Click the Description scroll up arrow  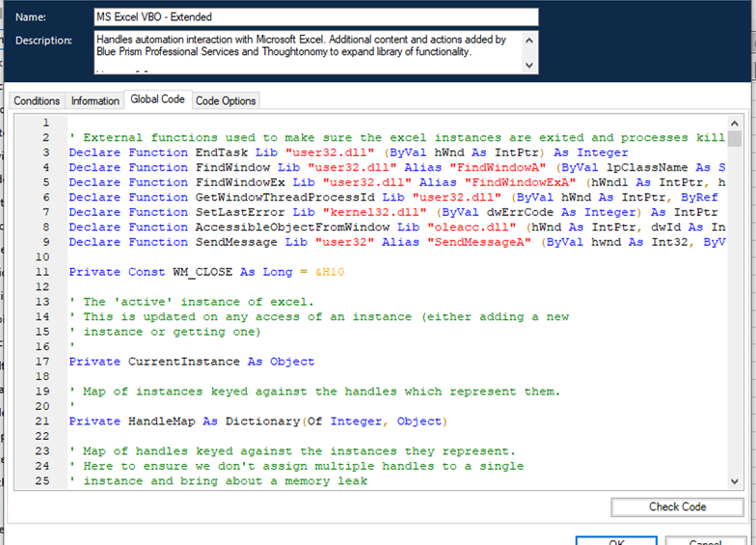tap(529, 41)
